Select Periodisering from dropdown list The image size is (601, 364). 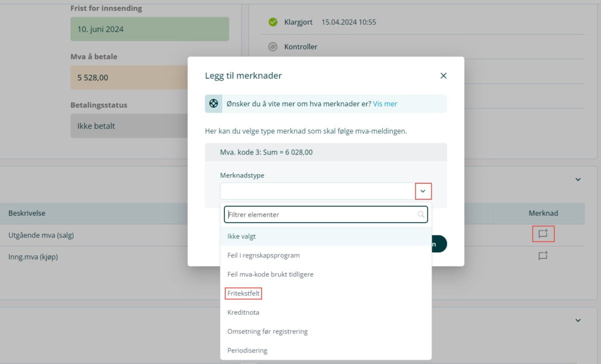coord(247,350)
